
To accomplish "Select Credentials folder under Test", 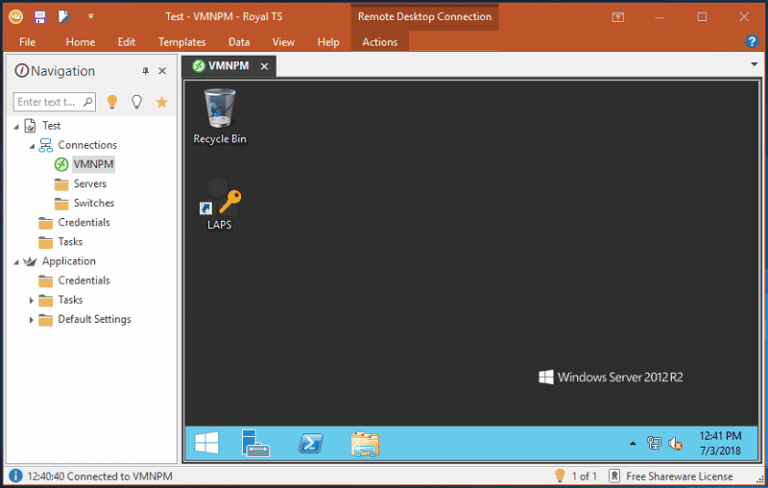I will 84,222.
